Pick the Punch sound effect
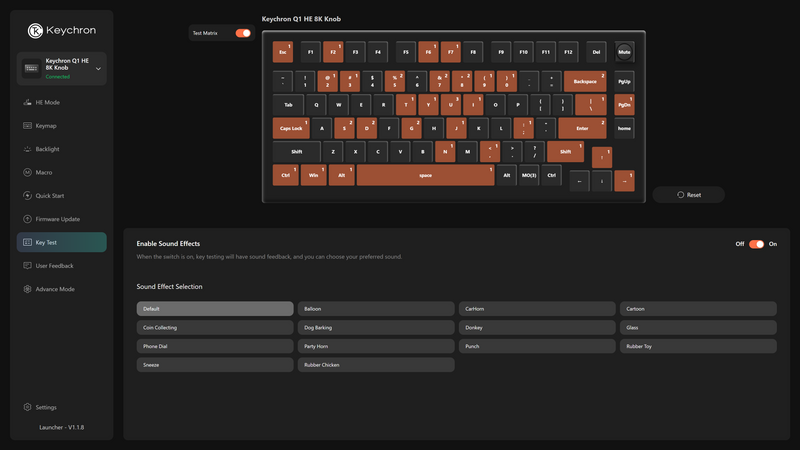 coord(537,346)
